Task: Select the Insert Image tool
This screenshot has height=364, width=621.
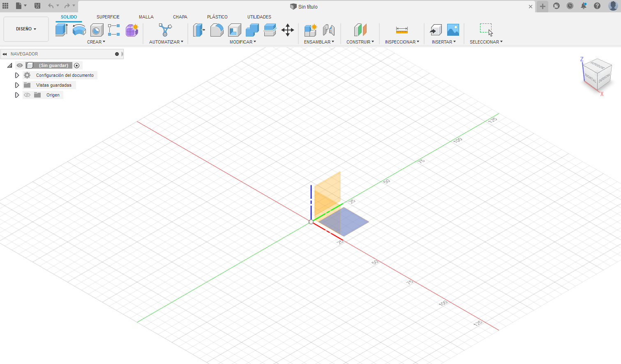Action: pos(453,30)
